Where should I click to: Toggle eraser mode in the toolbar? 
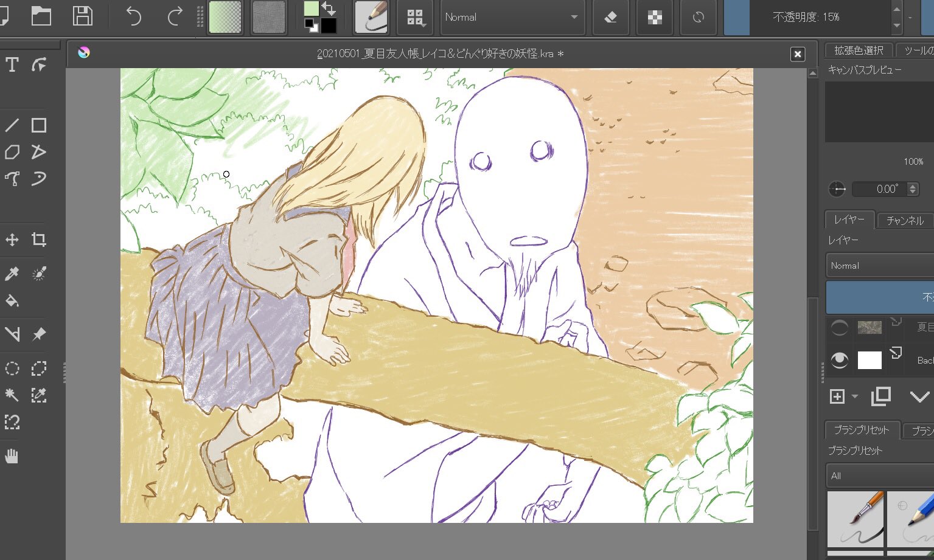click(x=610, y=17)
